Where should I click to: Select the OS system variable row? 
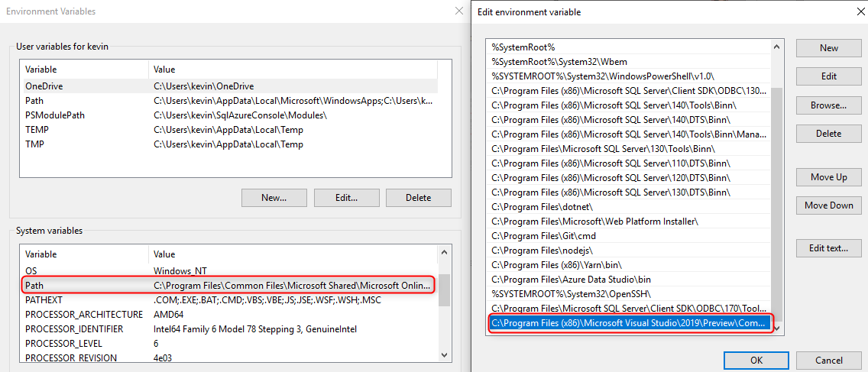click(x=228, y=271)
